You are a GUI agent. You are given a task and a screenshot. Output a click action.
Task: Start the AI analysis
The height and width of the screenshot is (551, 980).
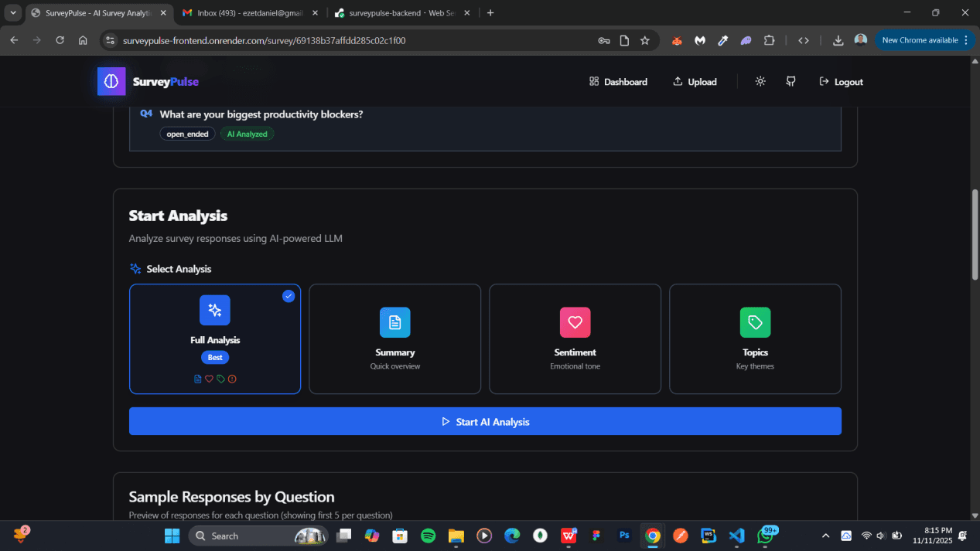click(485, 421)
